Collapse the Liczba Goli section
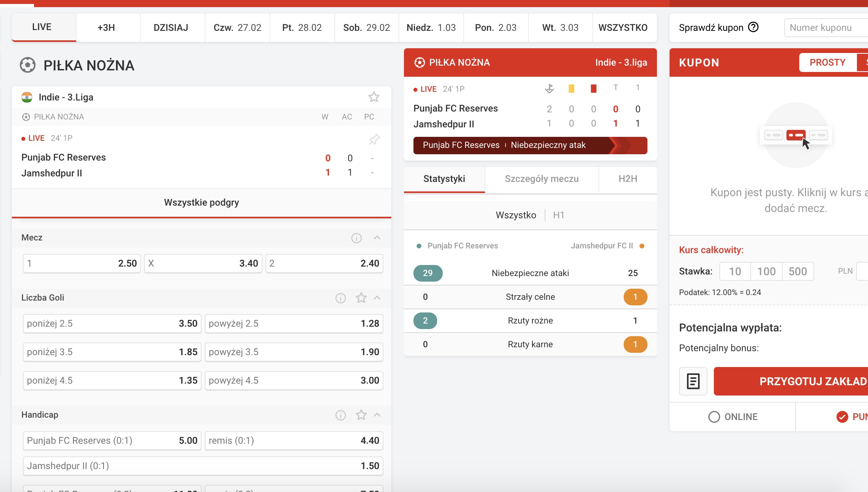868x492 pixels. (377, 298)
